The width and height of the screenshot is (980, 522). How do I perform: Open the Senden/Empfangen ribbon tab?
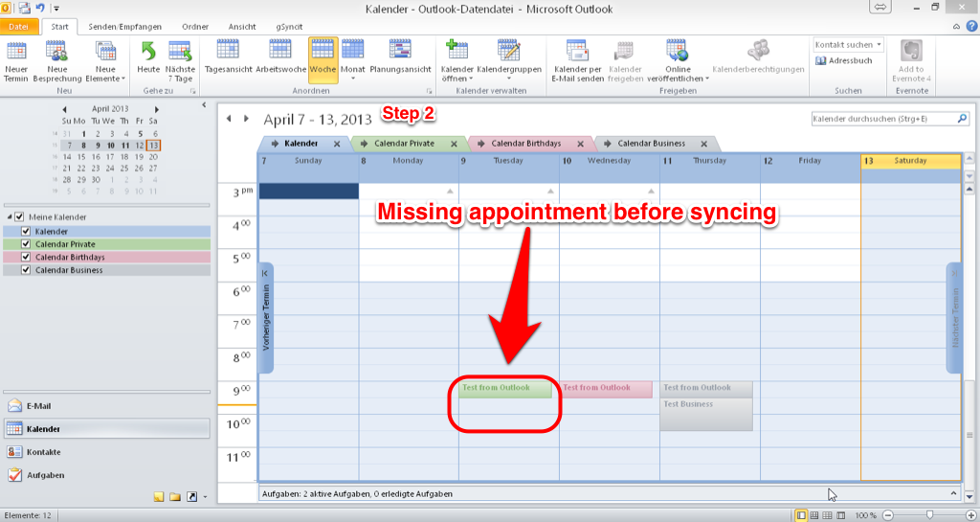click(124, 26)
